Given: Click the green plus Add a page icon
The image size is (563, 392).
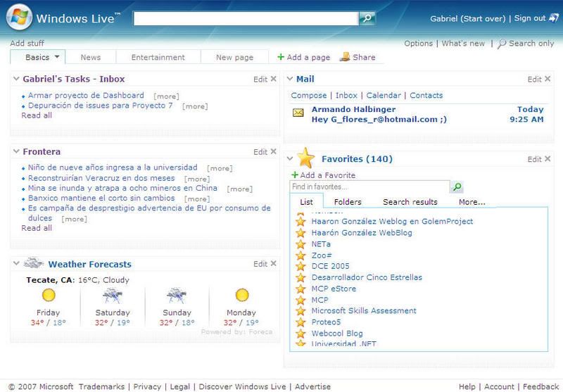Looking at the screenshot, I should pyautogui.click(x=281, y=58).
